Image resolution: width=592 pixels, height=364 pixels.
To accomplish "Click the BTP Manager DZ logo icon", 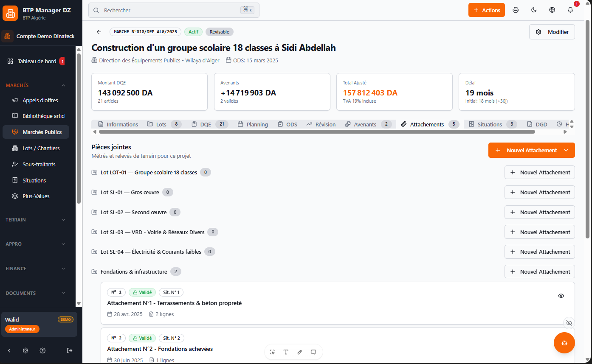I will tap(10, 13).
